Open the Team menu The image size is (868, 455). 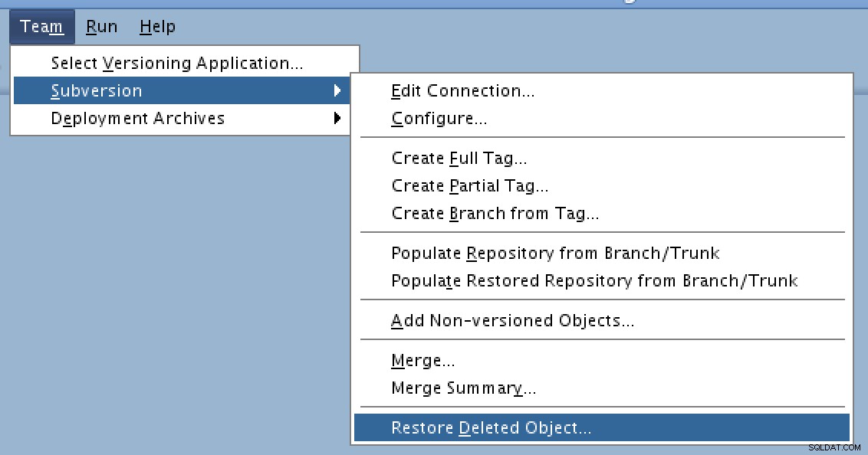(42, 27)
